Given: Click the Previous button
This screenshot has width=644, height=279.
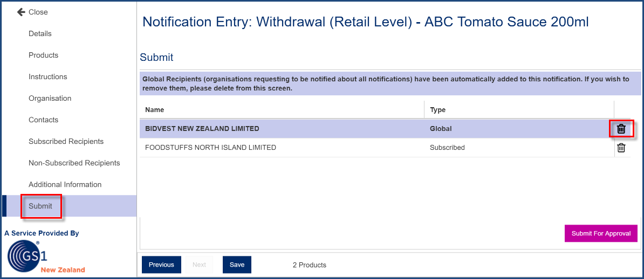Looking at the screenshot, I should [161, 264].
